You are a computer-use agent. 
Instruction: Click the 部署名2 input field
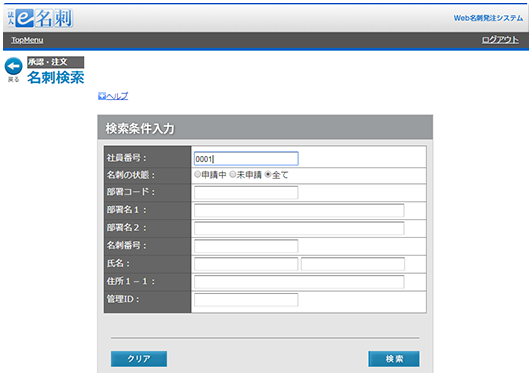click(x=299, y=228)
